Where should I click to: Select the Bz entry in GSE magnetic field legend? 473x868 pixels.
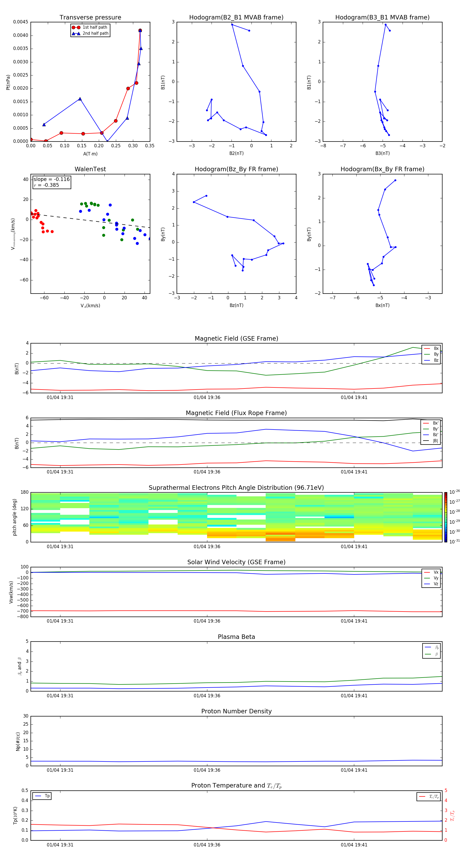pyautogui.click(x=431, y=361)
